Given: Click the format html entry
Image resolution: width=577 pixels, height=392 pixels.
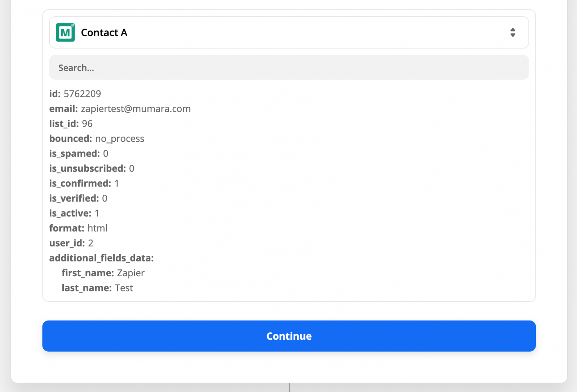Looking at the screenshot, I should [x=78, y=228].
